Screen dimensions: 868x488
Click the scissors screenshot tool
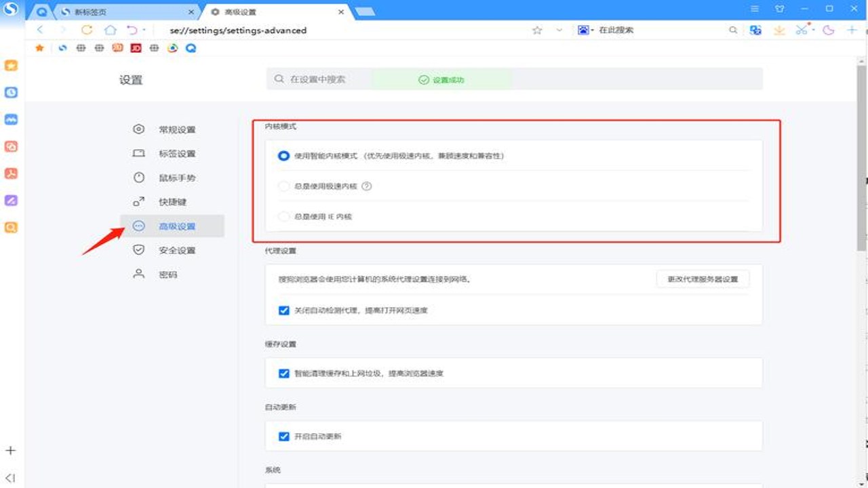coord(802,30)
